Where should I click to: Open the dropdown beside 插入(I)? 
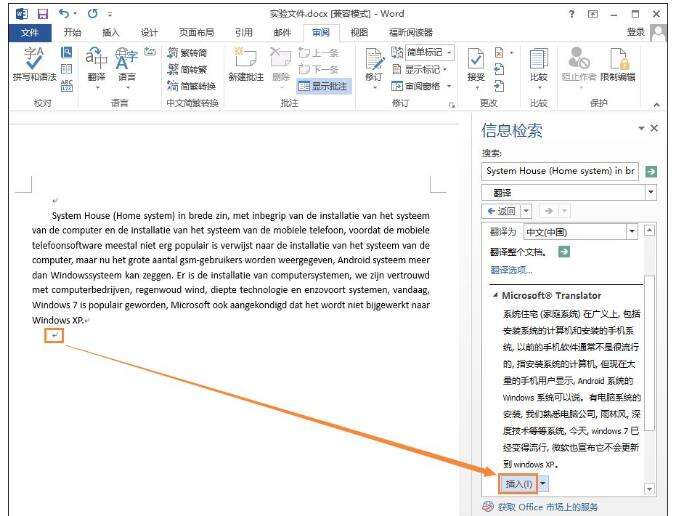tap(543, 483)
